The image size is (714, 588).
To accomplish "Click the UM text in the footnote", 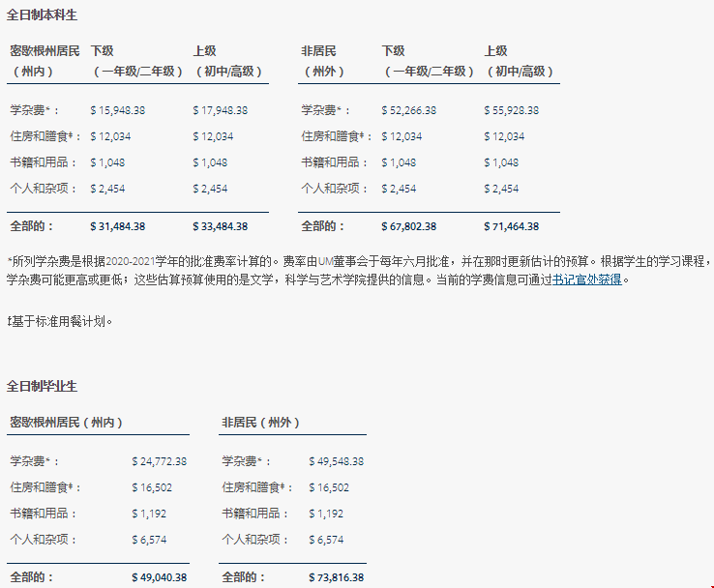I will (325, 261).
